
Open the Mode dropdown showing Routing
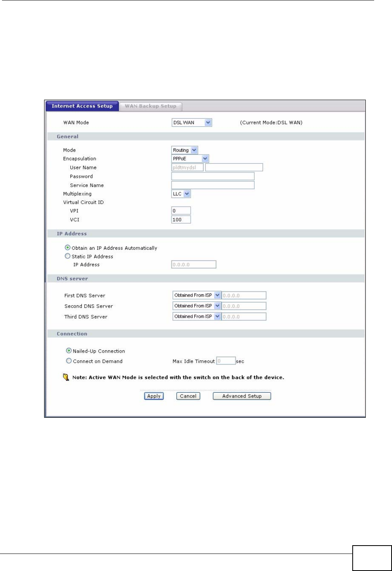point(185,150)
